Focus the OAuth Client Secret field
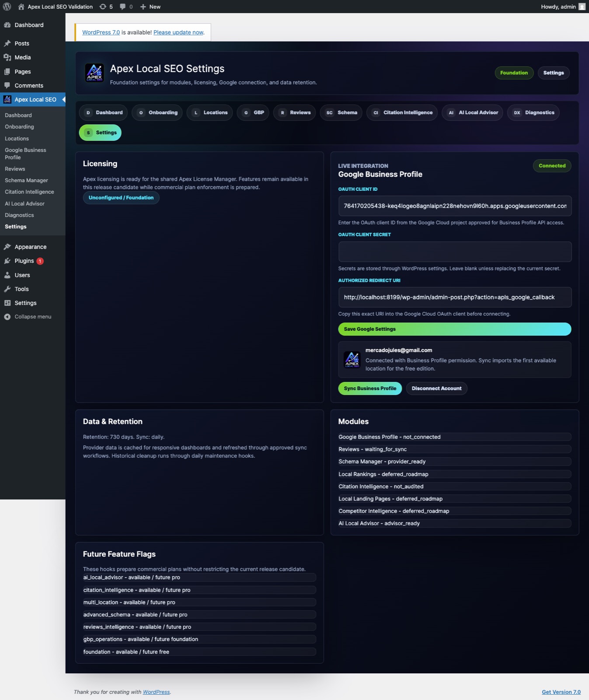This screenshot has height=700, width=589. 455,252
